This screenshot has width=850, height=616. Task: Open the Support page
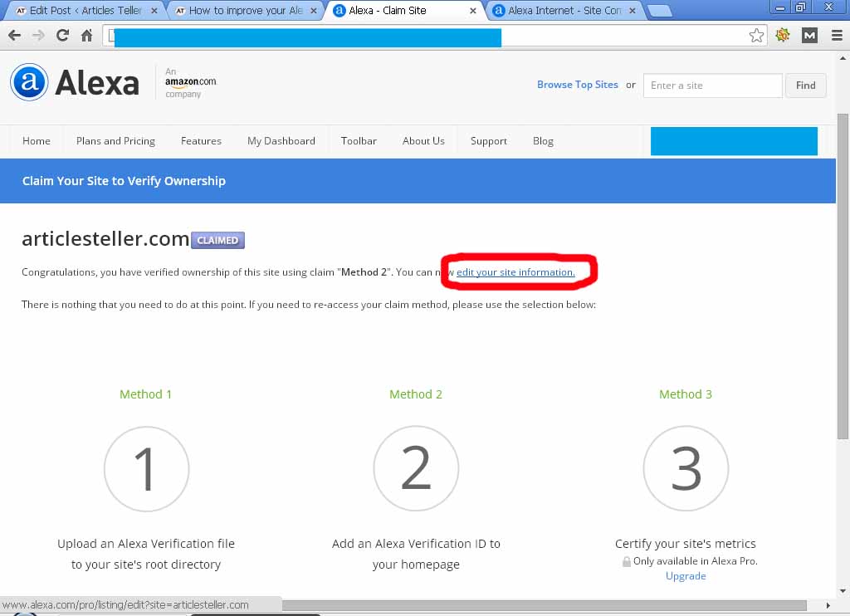tap(488, 141)
